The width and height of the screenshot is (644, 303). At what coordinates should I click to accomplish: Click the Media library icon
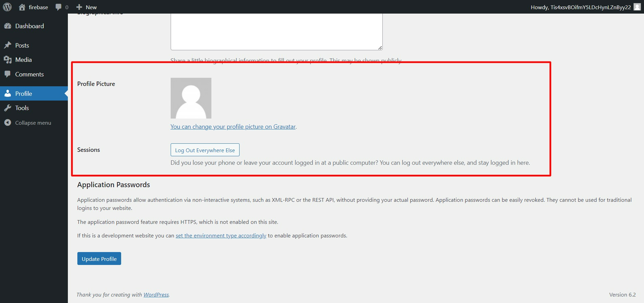click(7, 60)
